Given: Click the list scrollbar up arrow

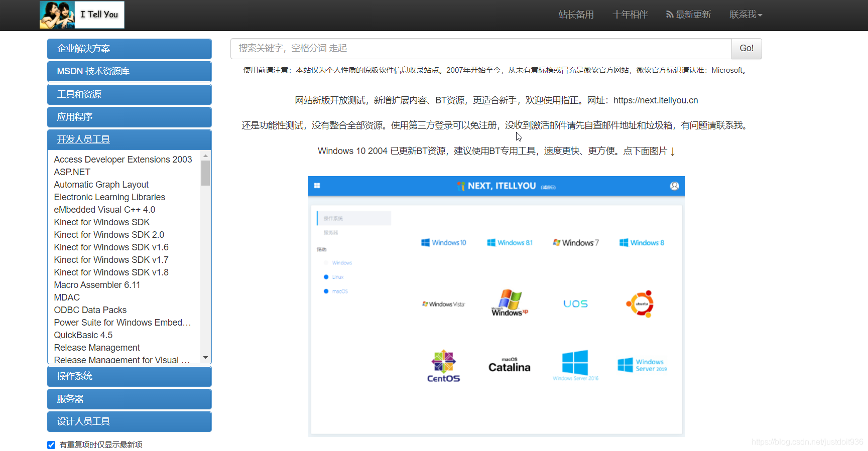Looking at the screenshot, I should [205, 156].
